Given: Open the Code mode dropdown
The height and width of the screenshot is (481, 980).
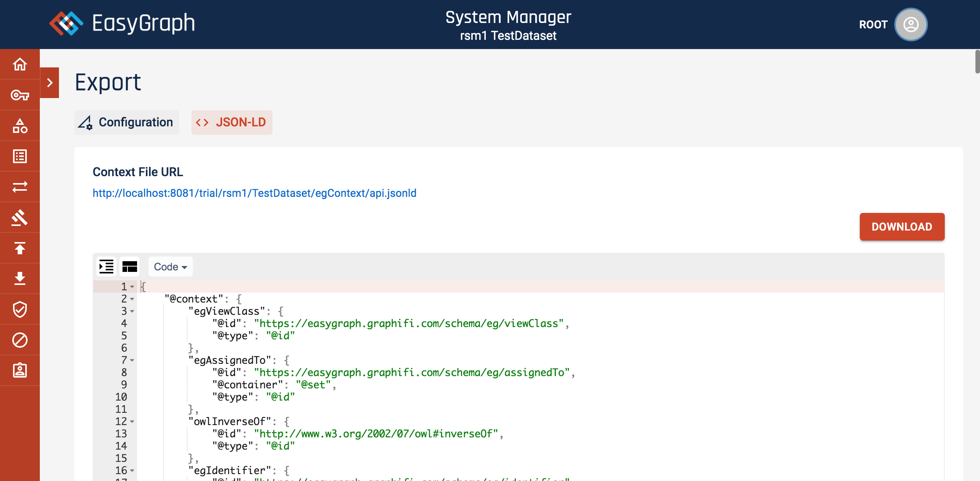Looking at the screenshot, I should click(x=170, y=267).
